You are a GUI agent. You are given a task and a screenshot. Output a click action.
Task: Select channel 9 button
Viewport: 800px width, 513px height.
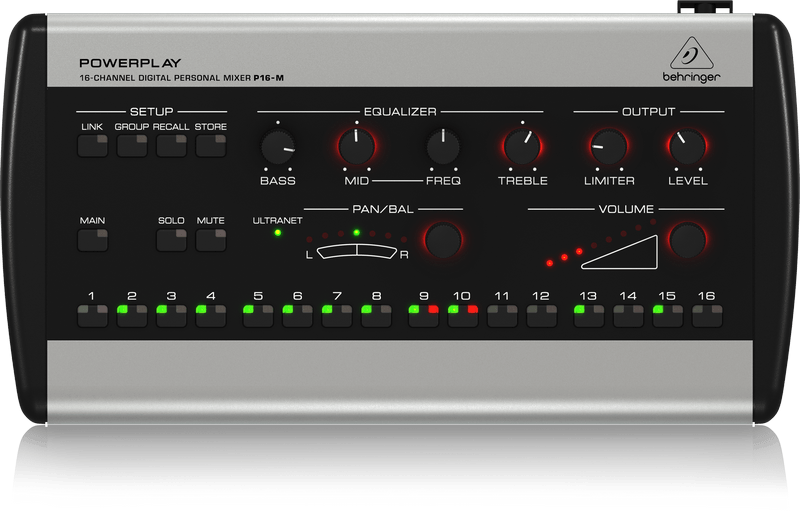(423, 317)
